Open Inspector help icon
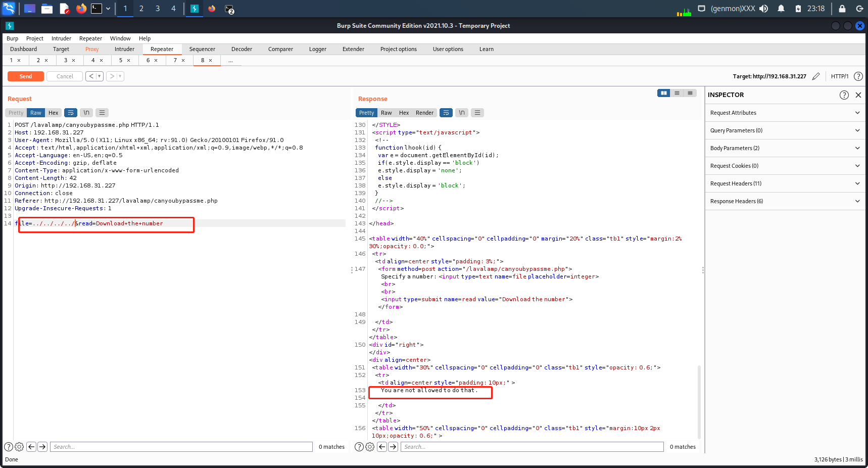 click(844, 95)
